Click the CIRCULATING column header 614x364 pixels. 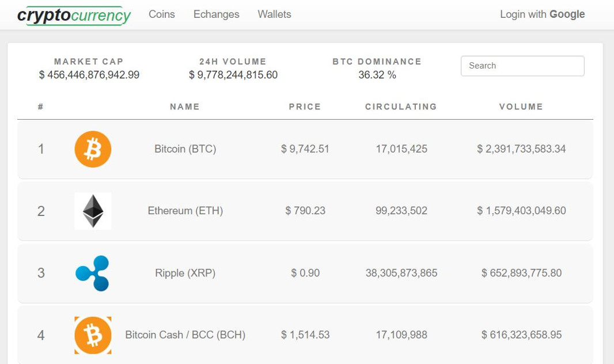click(401, 107)
